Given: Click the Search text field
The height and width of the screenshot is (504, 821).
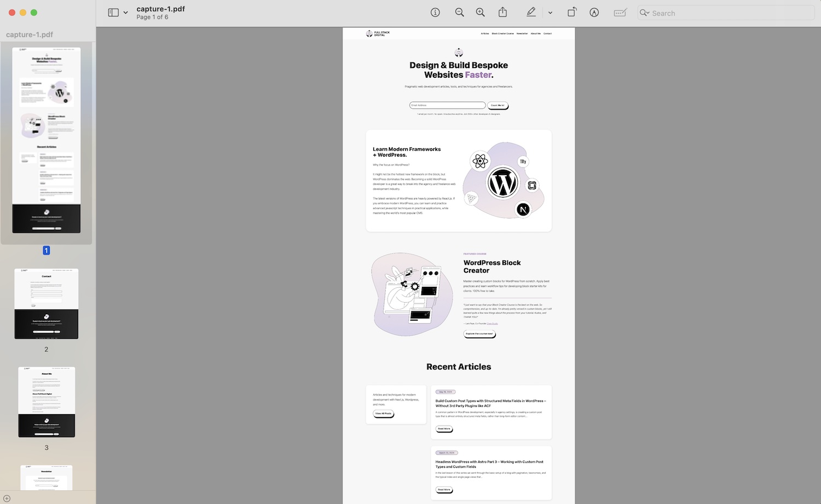Looking at the screenshot, I should (x=728, y=13).
